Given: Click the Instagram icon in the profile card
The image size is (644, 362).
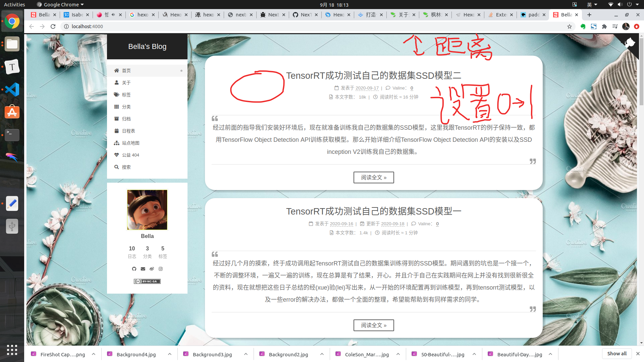Looking at the screenshot, I should click(161, 269).
